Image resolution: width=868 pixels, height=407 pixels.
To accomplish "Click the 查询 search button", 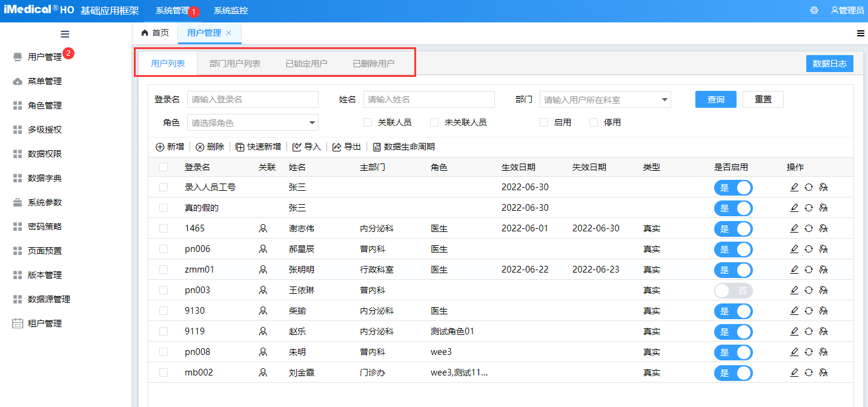I will tap(715, 99).
